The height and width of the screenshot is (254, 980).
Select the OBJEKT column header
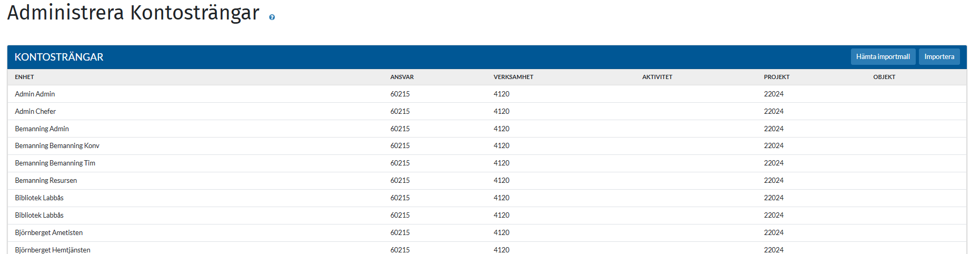pos(884,77)
